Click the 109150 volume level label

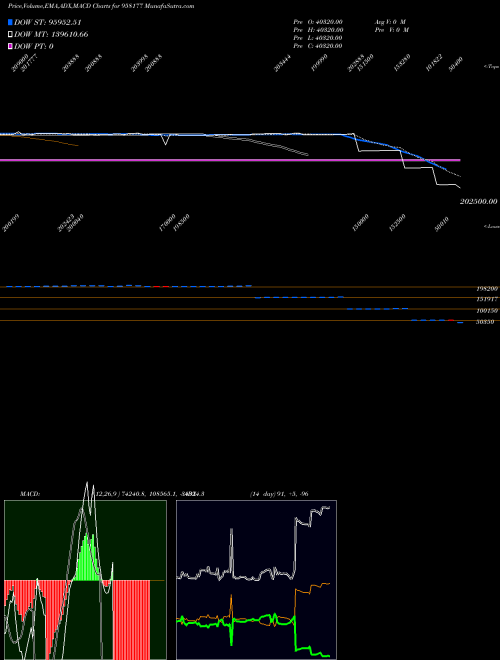[x=487, y=310]
